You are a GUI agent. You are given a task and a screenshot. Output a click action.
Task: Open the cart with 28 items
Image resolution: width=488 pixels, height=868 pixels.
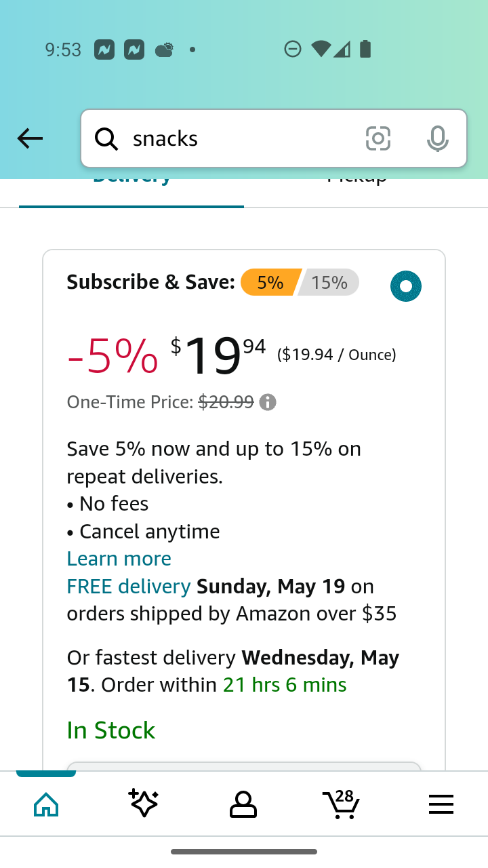tap(341, 804)
